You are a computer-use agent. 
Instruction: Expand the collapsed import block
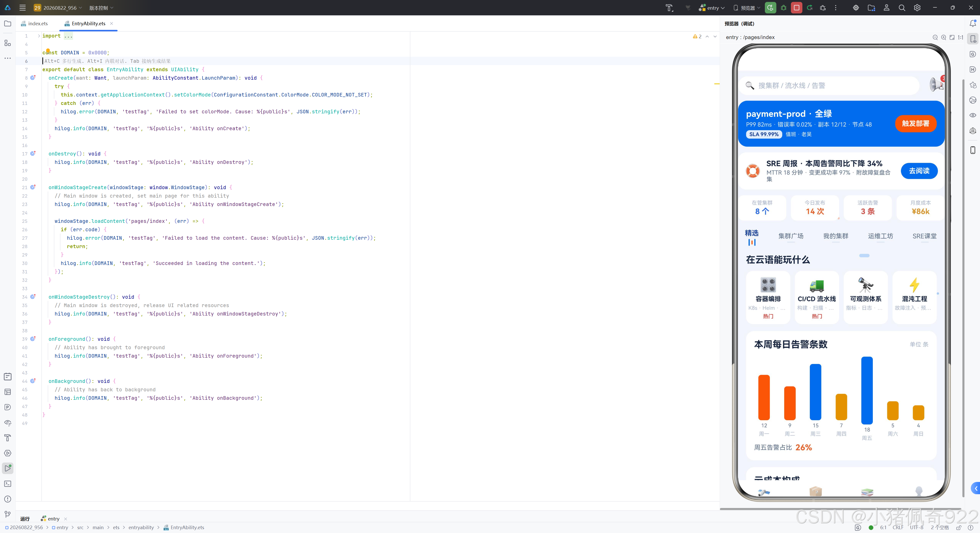click(x=39, y=36)
